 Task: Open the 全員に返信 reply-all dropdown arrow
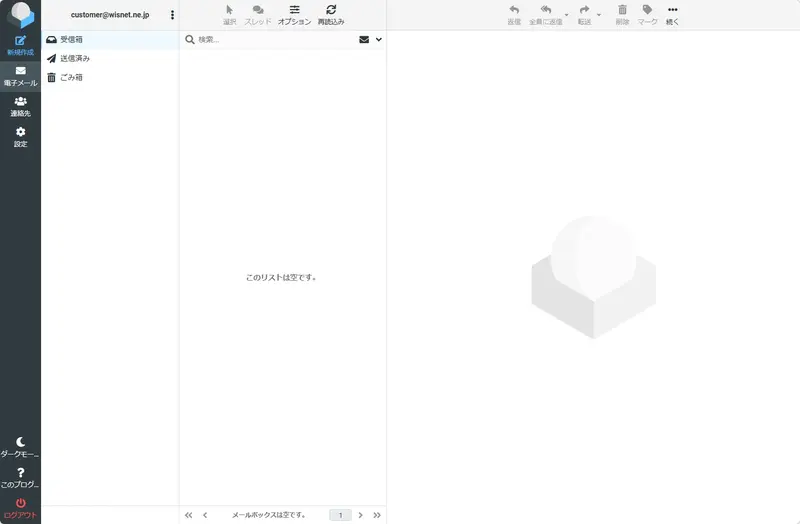coord(567,15)
